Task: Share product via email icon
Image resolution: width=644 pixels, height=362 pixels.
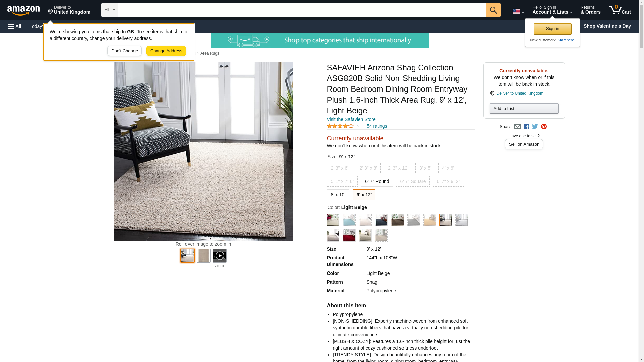Action: pyautogui.click(x=517, y=127)
